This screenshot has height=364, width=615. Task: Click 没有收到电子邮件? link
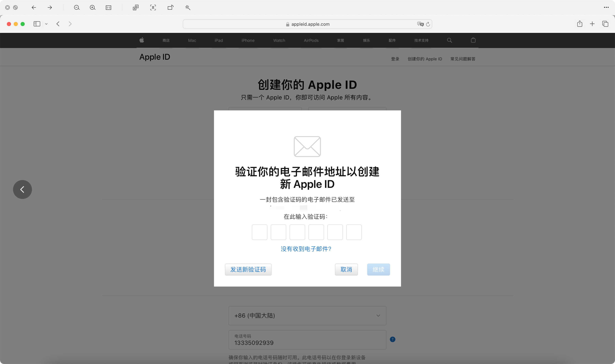[306, 249]
